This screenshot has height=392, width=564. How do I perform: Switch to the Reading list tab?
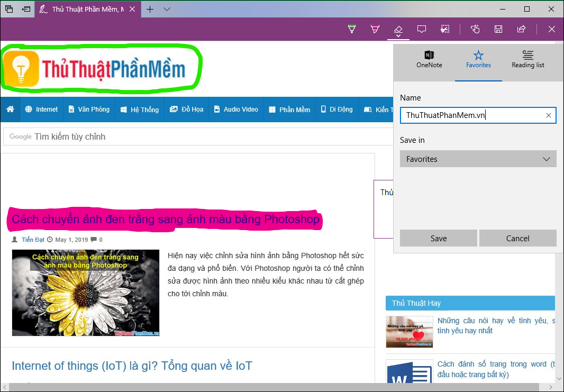click(x=527, y=59)
